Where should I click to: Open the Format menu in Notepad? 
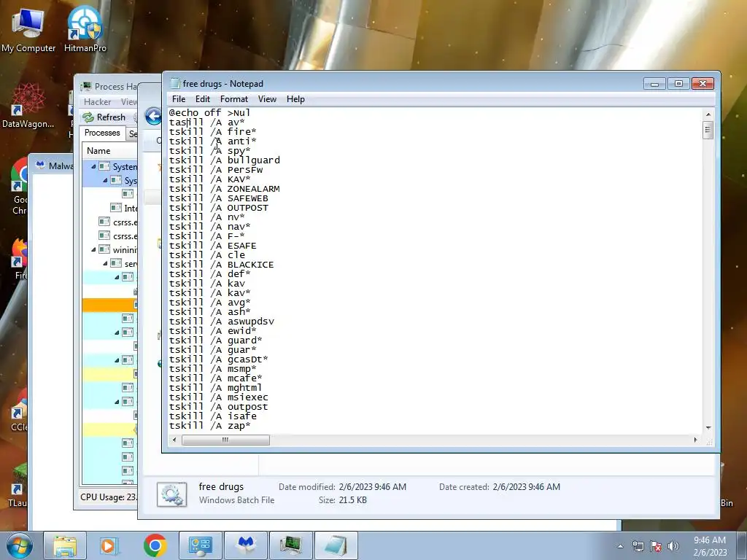point(234,99)
